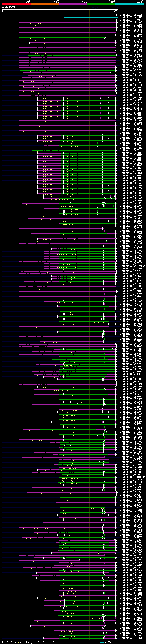The image size is (146, 644).
Task: Select the label UniRef100_Q8W157
Action: [131, 35]
